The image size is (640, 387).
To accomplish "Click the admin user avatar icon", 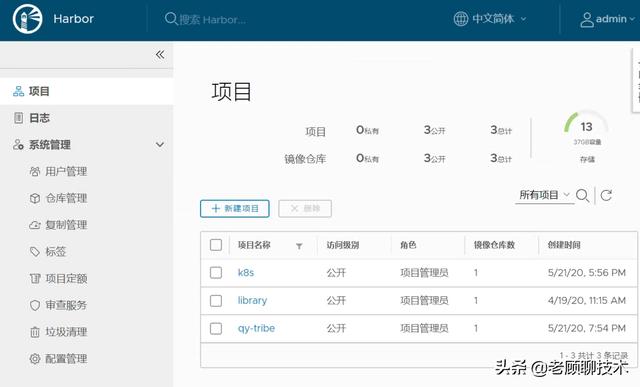I will [x=587, y=19].
